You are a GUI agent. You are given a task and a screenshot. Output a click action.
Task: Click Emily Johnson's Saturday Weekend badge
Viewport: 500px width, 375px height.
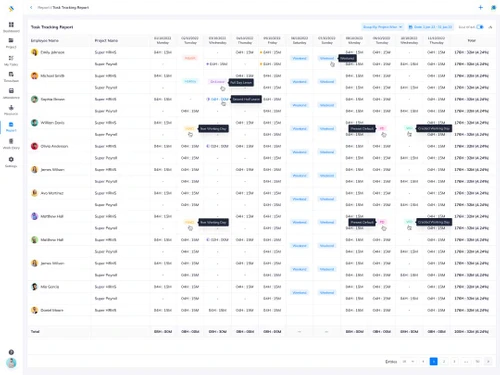299,58
